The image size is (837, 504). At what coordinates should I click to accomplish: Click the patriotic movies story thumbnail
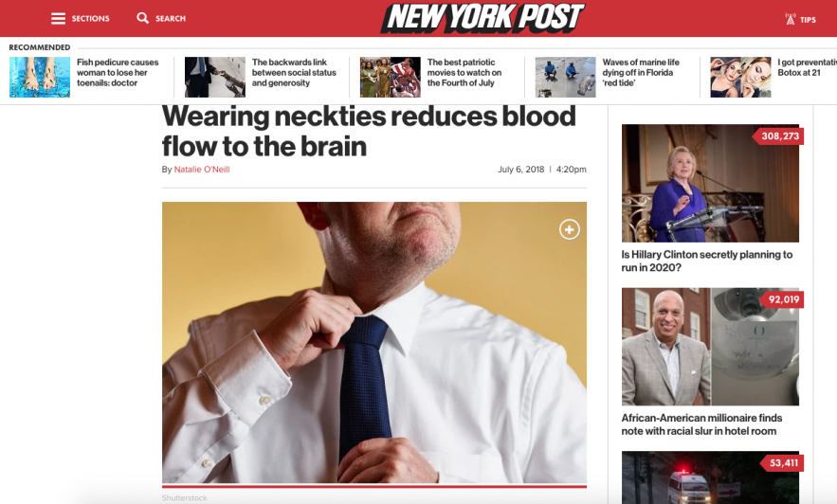(391, 78)
